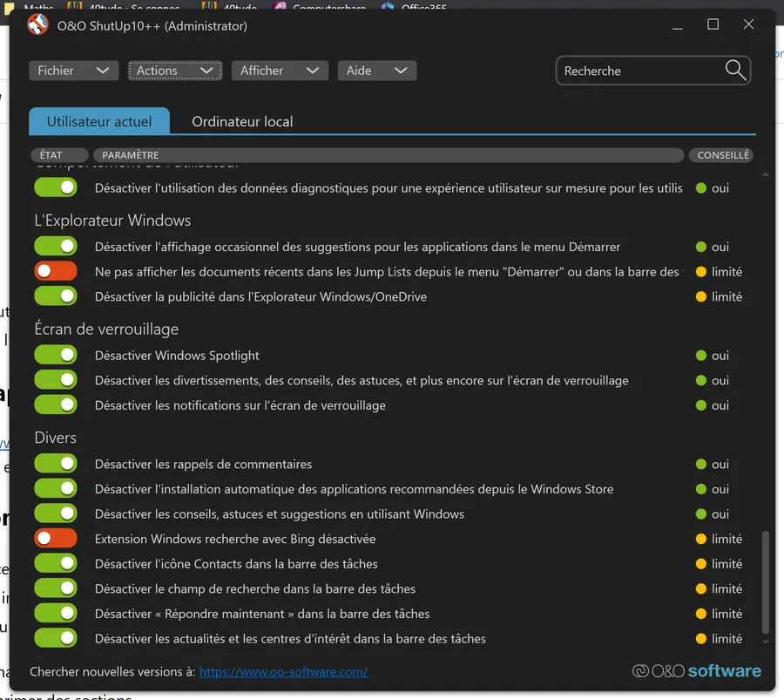Click limité label for Contacts icon row

(x=727, y=564)
